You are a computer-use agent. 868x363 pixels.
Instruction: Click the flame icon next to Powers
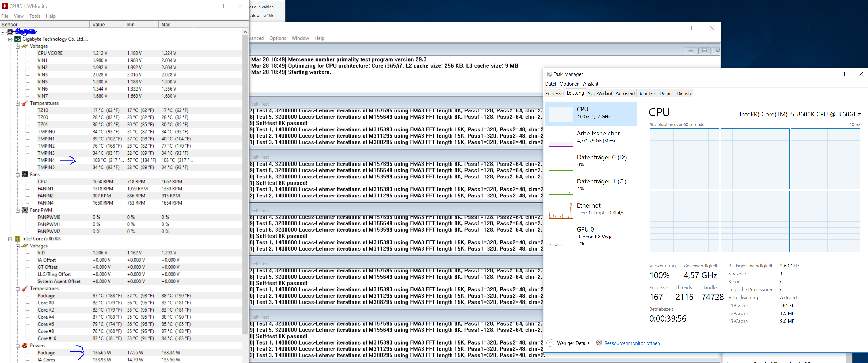click(x=25, y=346)
